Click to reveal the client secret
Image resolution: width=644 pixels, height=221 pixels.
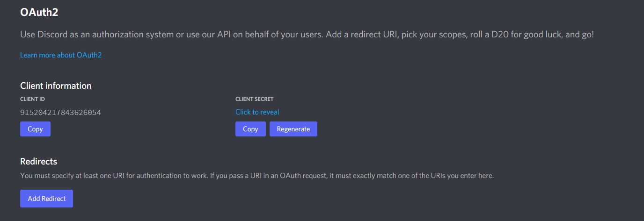point(257,112)
